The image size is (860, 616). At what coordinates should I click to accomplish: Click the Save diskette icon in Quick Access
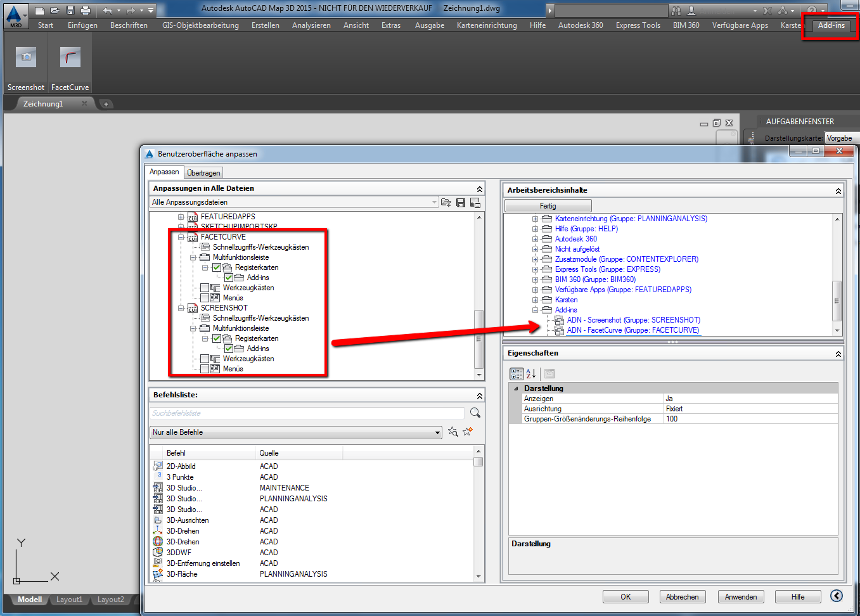click(x=70, y=10)
